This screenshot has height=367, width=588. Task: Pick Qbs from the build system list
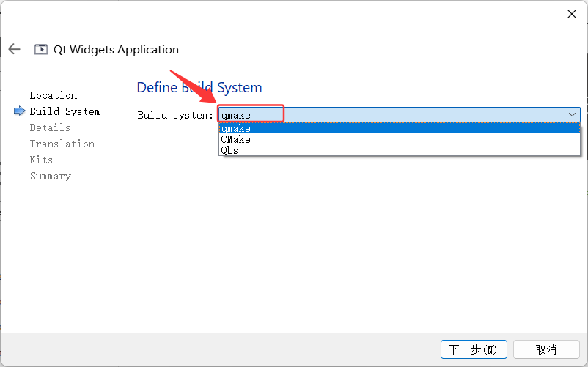pos(400,150)
